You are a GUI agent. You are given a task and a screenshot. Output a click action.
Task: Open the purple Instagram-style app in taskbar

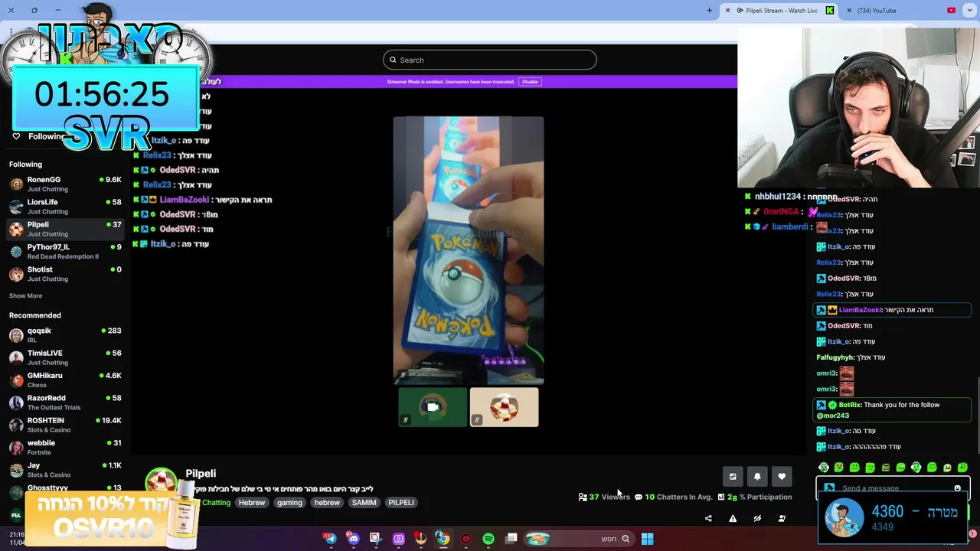coord(398,539)
